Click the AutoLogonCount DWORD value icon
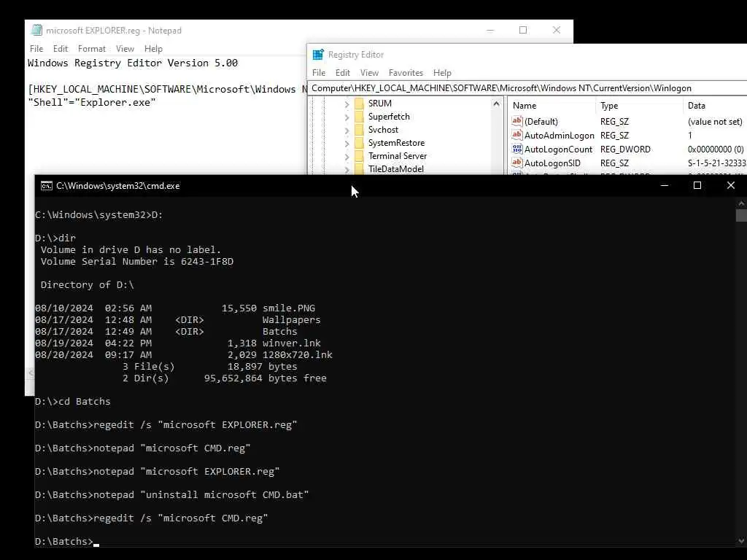 coord(517,149)
